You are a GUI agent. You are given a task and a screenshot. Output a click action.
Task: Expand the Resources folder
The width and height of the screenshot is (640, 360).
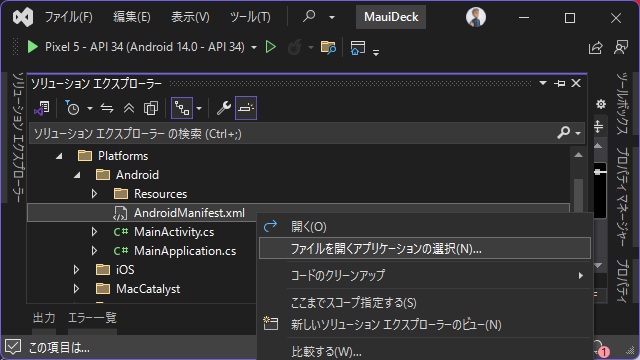pos(94,194)
